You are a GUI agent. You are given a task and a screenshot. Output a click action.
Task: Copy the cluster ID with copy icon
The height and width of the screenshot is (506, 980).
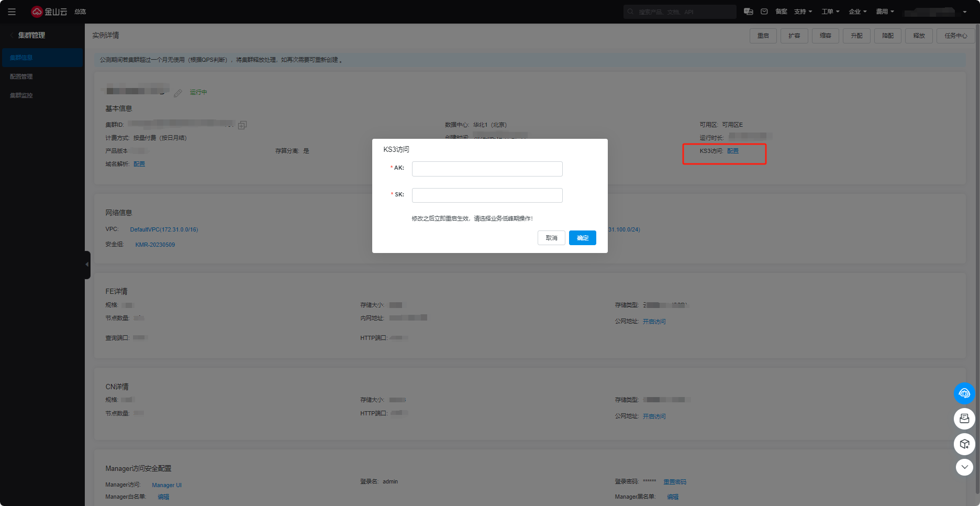pyautogui.click(x=242, y=125)
